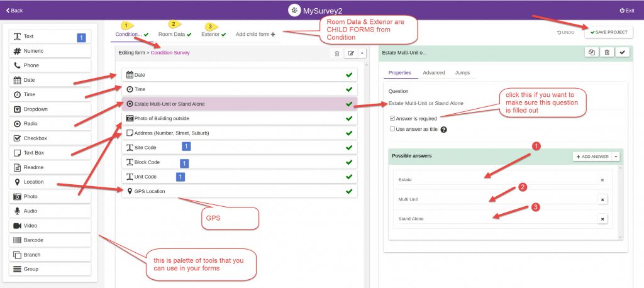This screenshot has width=644, height=288.
Task: Toggle the Answer is required checkbox
Action: 393,118
